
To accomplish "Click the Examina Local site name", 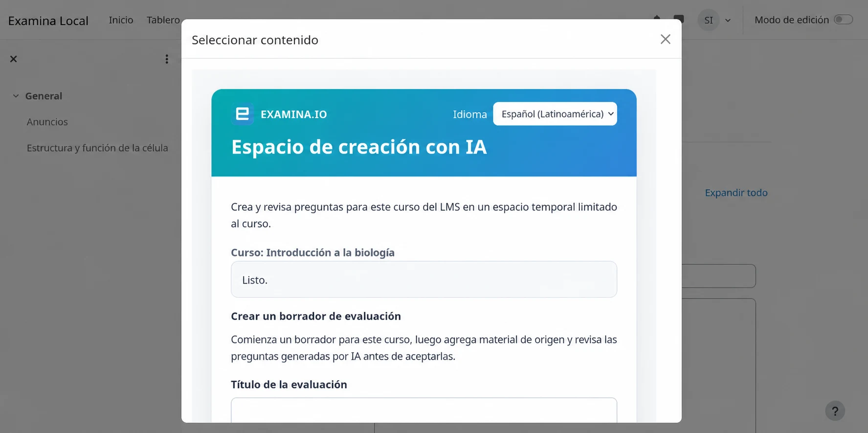I will [x=48, y=21].
